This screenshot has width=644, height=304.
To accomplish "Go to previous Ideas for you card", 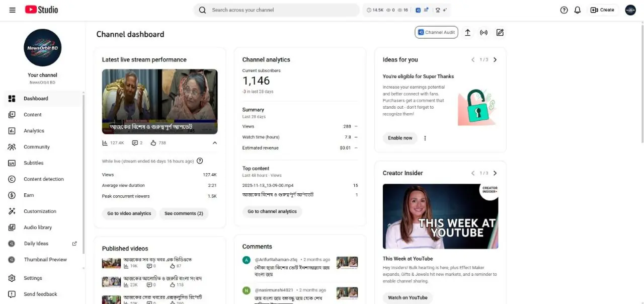I will coord(473,59).
